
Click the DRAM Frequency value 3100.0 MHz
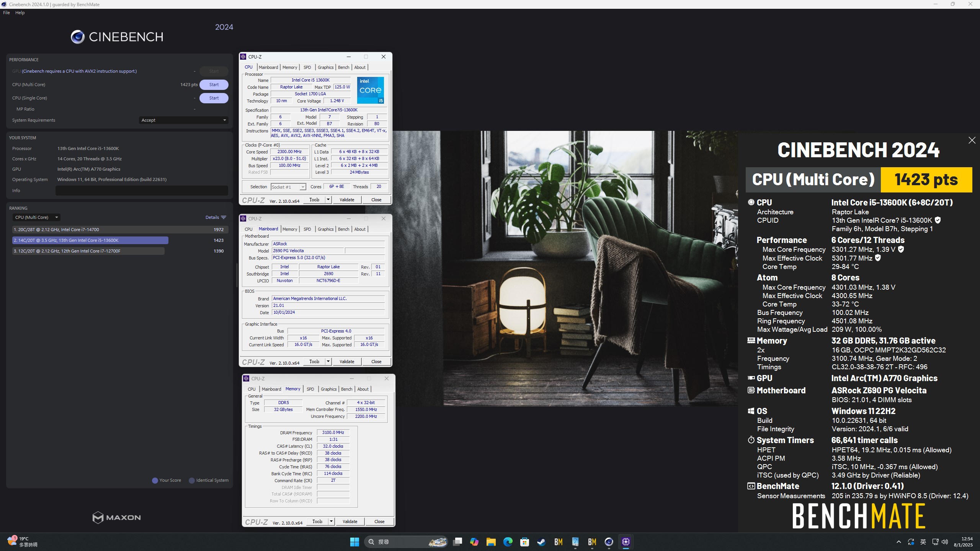(x=333, y=432)
